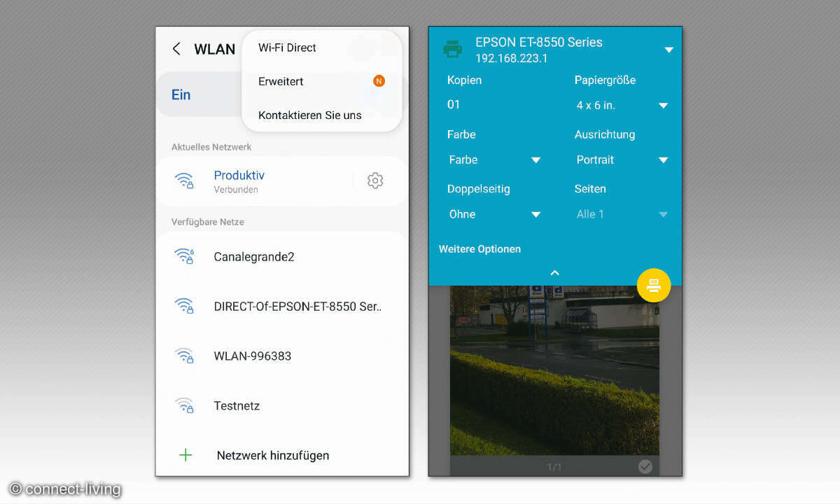Open the EPSON ET-8550 printer selection dropdown
This screenshot has width=840, height=504.
click(668, 50)
